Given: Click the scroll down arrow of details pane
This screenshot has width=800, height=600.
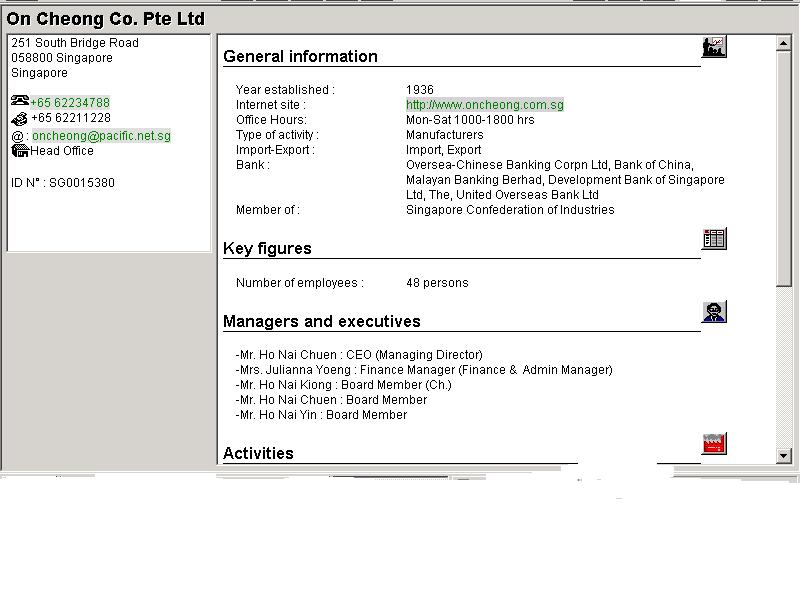Looking at the screenshot, I should (x=784, y=456).
